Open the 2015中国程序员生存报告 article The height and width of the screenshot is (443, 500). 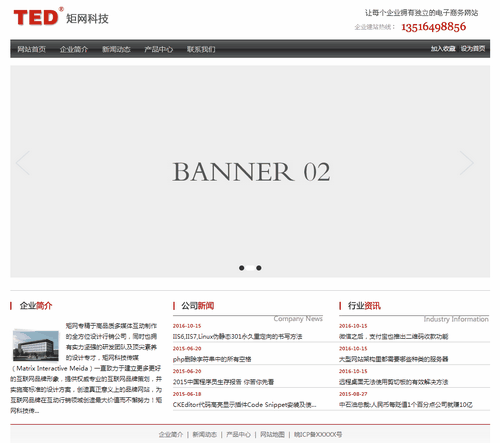click(223, 382)
